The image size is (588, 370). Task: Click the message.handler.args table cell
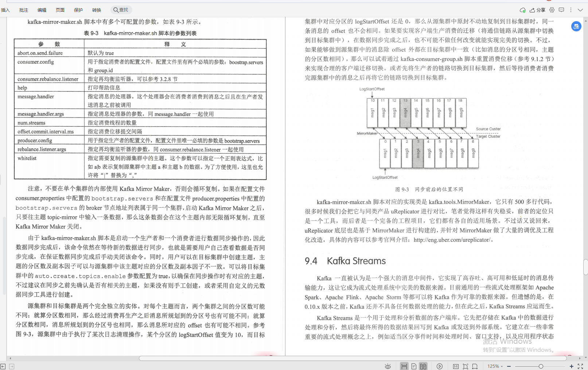pyautogui.click(x=49, y=114)
